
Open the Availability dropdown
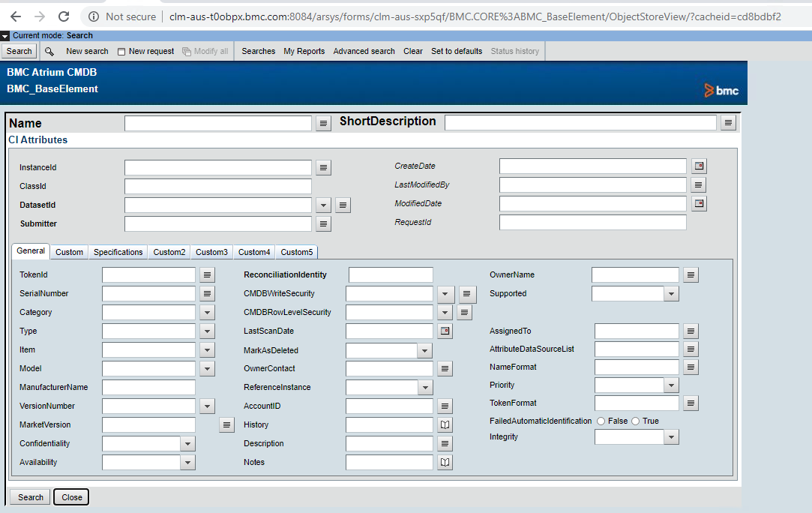[187, 462]
